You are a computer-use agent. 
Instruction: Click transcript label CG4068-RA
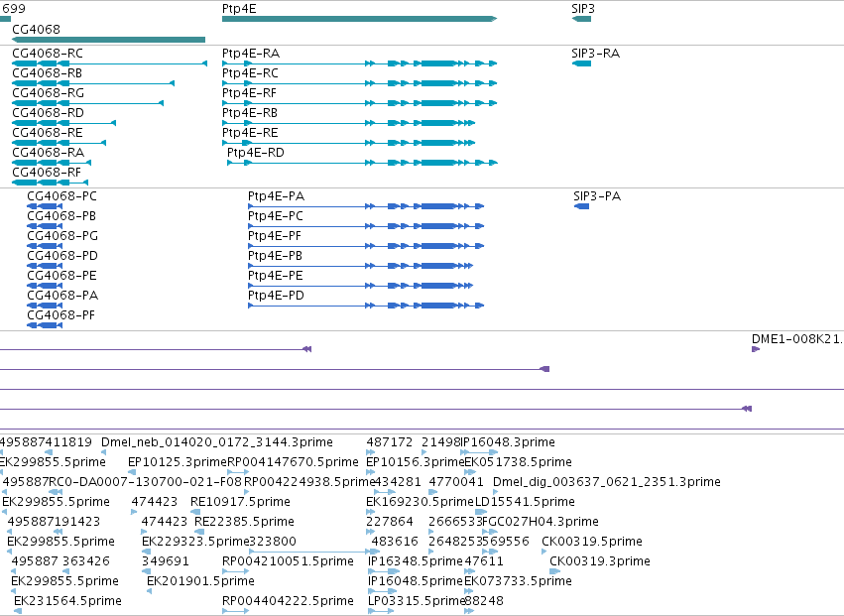coord(48,153)
